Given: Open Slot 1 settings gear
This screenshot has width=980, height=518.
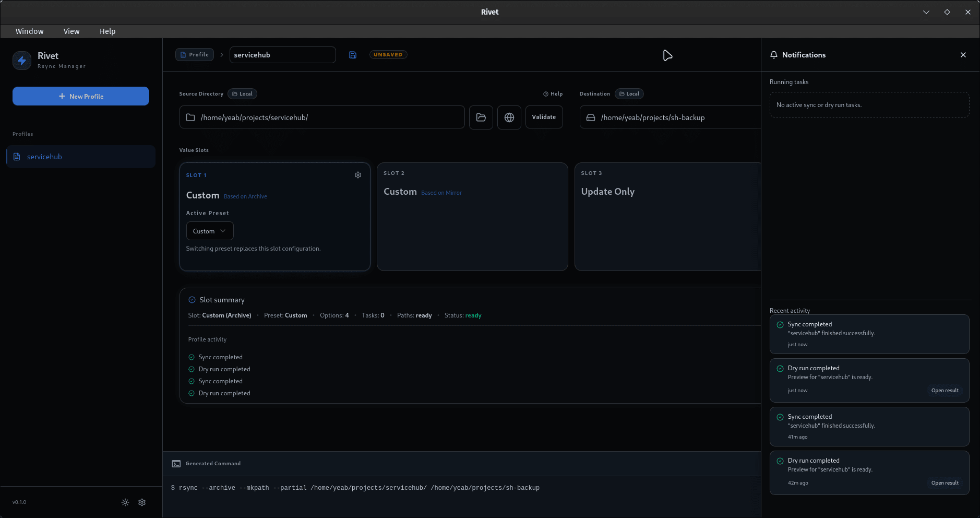Looking at the screenshot, I should 358,175.
